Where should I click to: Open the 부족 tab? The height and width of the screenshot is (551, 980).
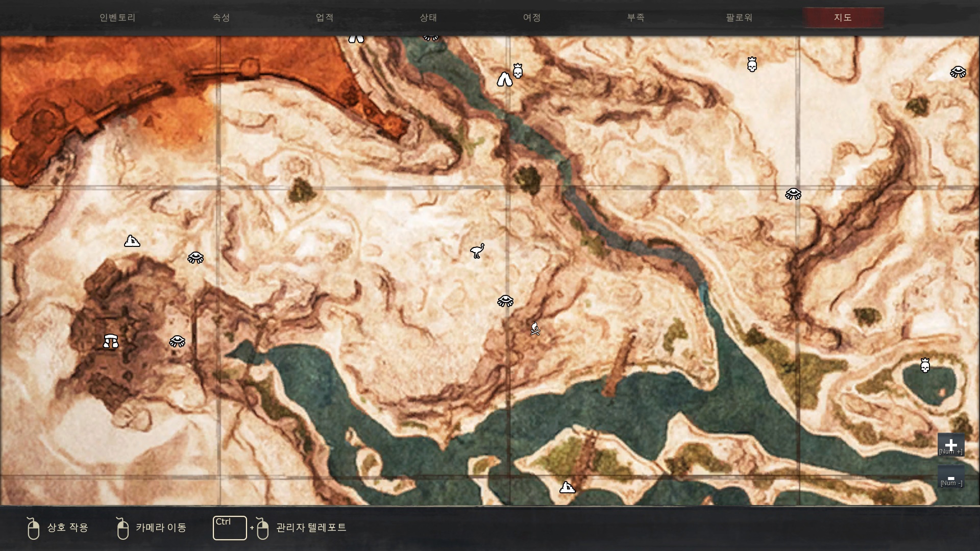635,17
